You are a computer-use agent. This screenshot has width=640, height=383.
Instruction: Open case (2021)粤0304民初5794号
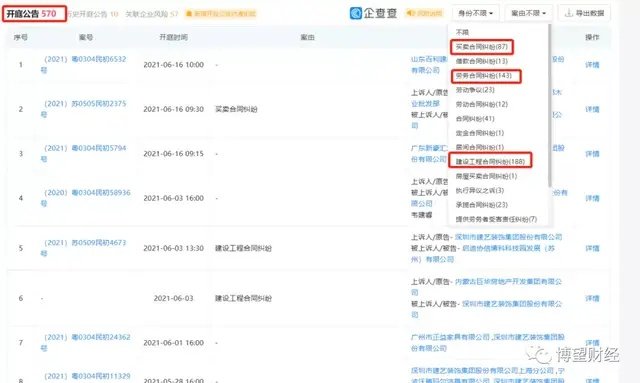click(x=83, y=154)
